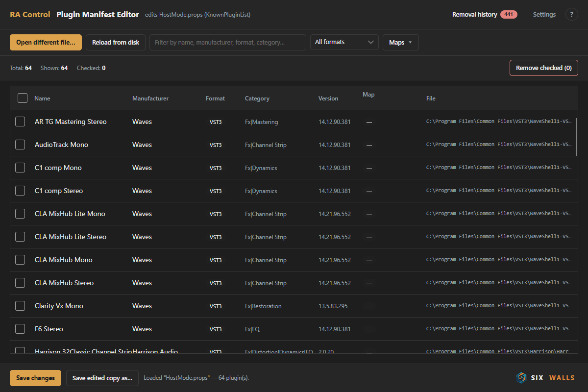
Task: Select CLA MixHub Lite Stereo checkbox
Action: tap(20, 237)
